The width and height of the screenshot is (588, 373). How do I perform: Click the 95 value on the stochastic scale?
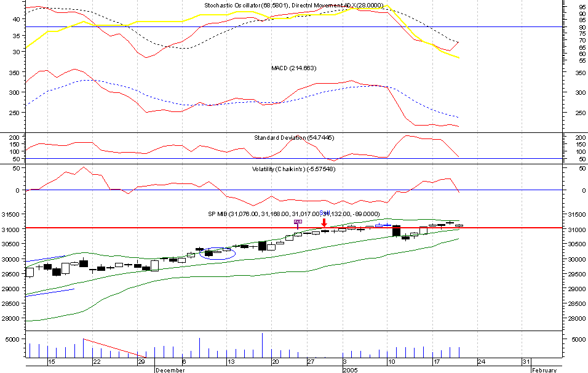coord(582,6)
